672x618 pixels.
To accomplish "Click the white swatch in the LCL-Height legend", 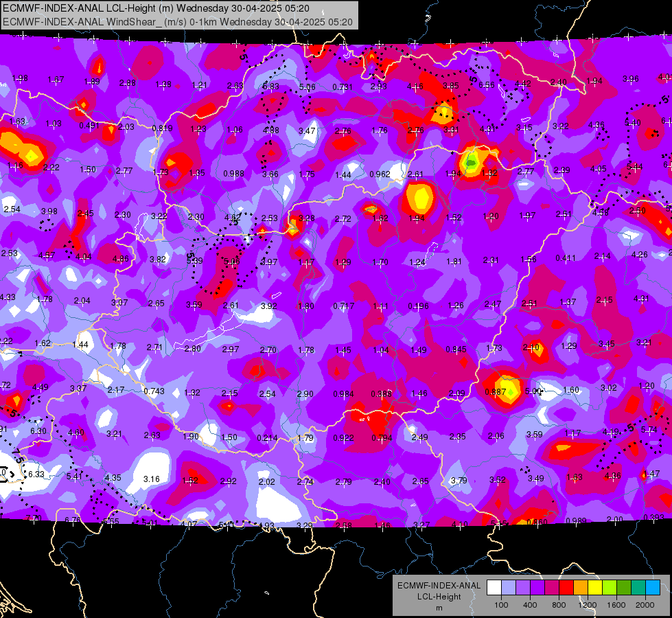I will point(494,588).
